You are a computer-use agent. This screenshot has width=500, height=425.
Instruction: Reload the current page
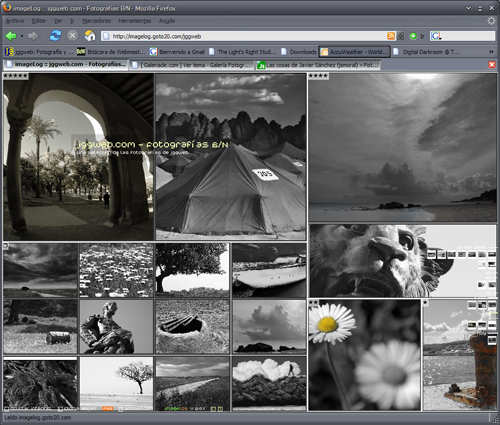[55, 35]
